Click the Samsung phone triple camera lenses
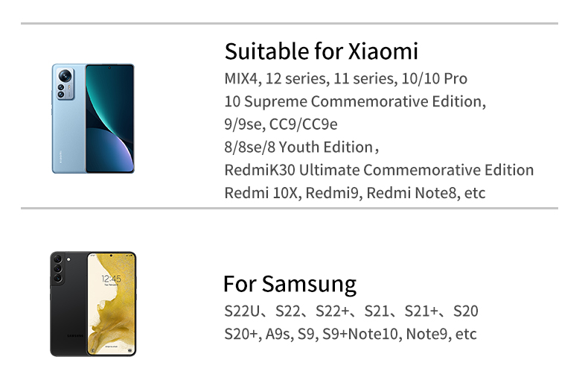This screenshot has width=588, height=383. pos(57,268)
